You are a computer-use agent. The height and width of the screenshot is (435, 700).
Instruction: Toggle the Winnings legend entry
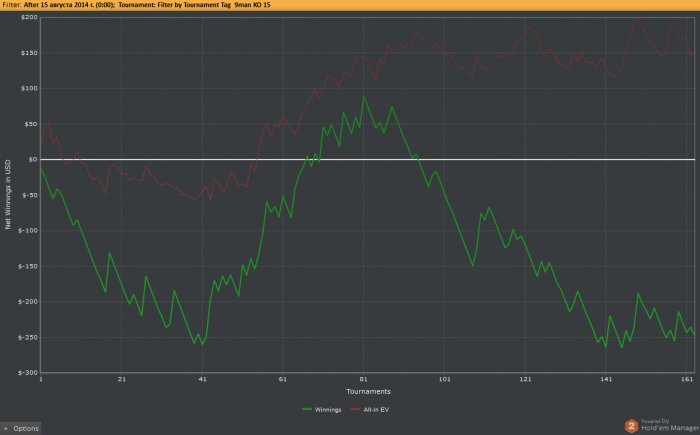point(321,410)
